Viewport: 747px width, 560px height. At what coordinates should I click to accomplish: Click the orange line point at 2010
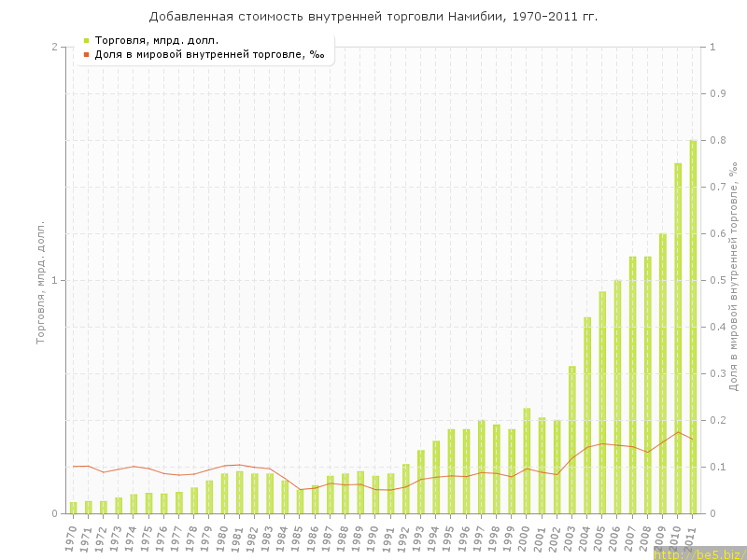[678, 431]
